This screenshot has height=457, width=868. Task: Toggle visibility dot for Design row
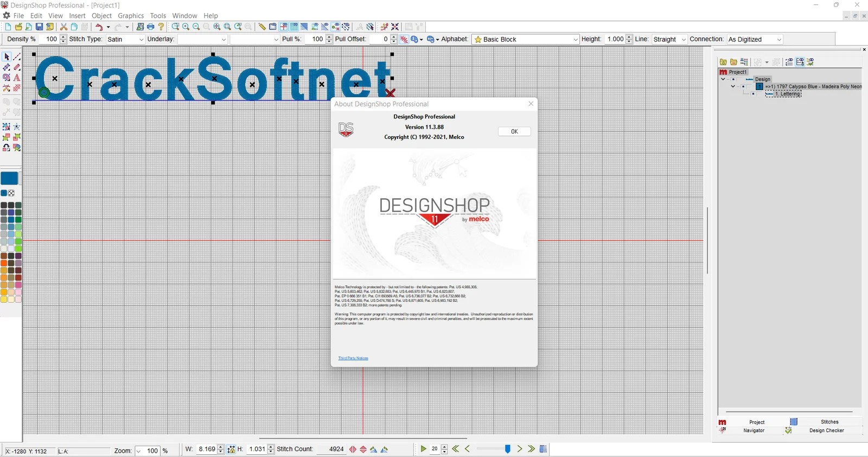[733, 79]
